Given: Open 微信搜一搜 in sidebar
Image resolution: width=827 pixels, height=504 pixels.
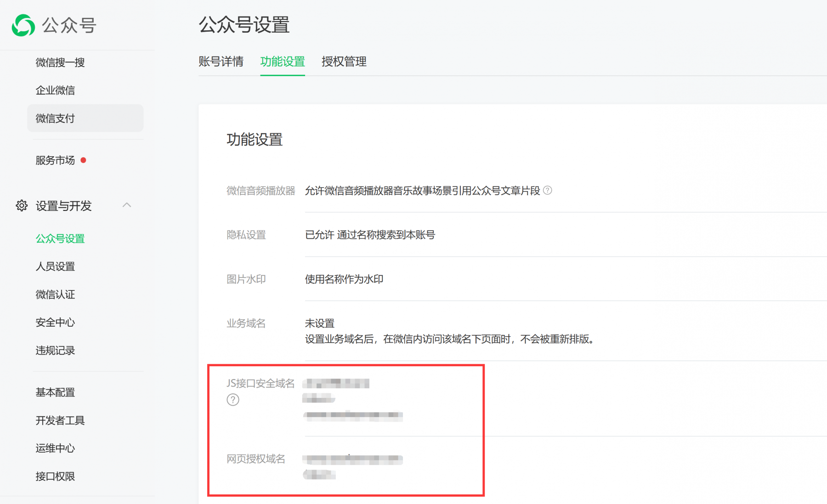Looking at the screenshot, I should [60, 62].
